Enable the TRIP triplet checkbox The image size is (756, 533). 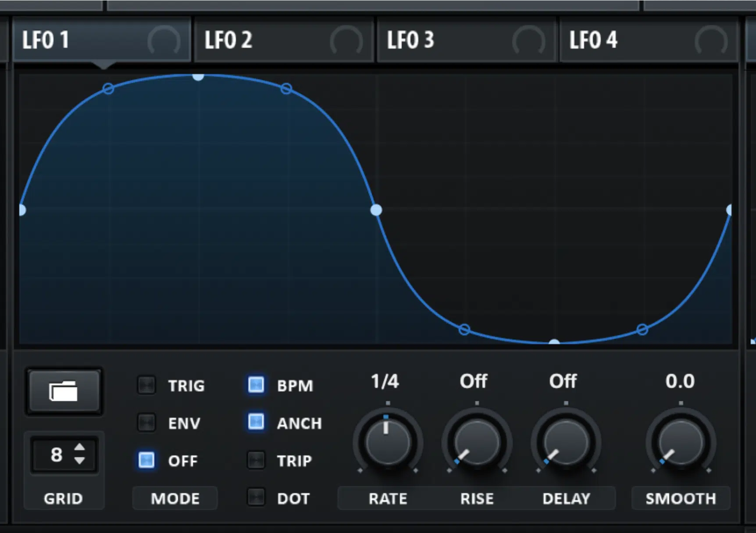pos(256,460)
